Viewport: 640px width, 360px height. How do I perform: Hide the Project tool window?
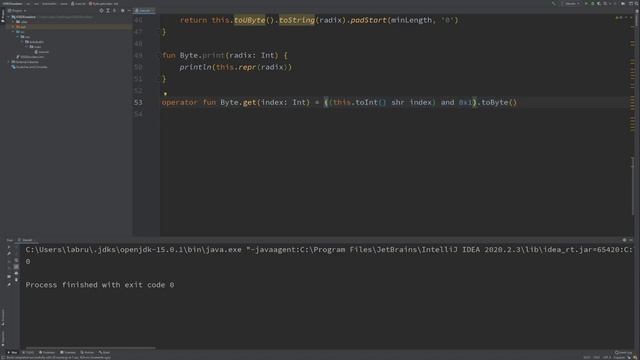tap(129, 11)
